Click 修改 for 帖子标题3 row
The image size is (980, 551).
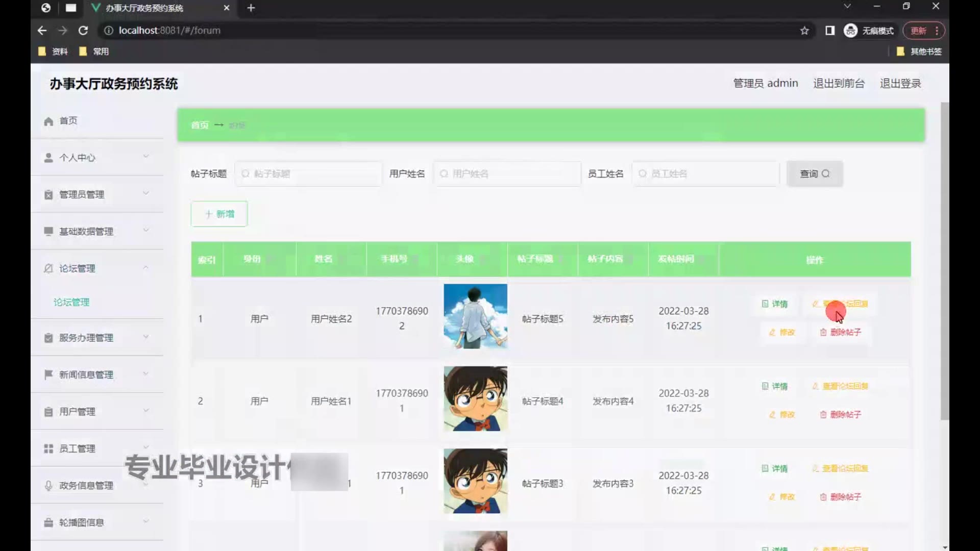(x=781, y=497)
